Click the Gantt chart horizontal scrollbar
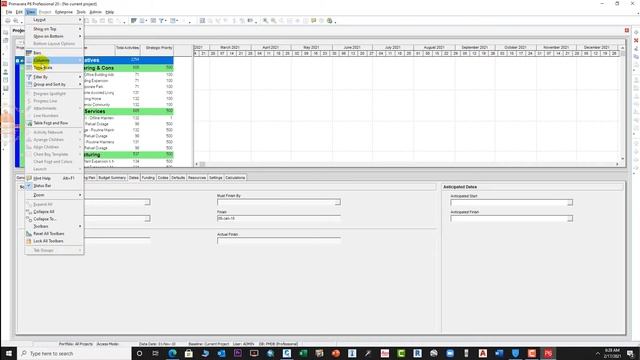640x360 pixels. pyautogui.click(x=407, y=164)
